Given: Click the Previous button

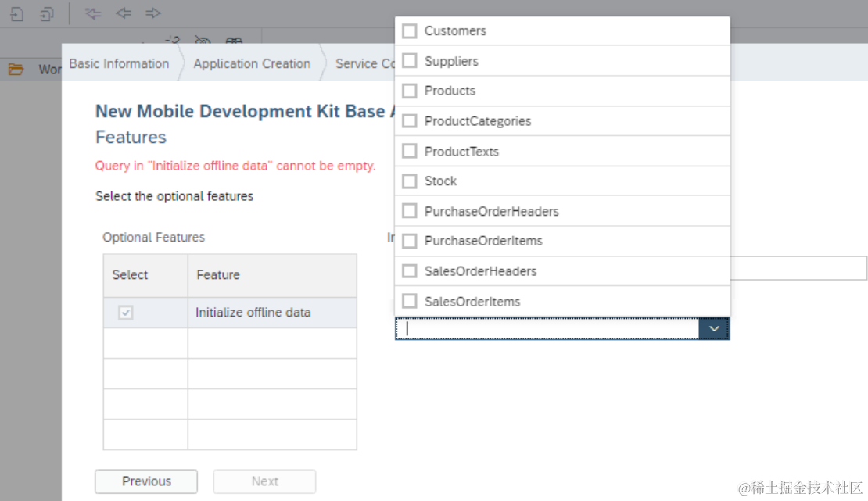Looking at the screenshot, I should coord(146,481).
